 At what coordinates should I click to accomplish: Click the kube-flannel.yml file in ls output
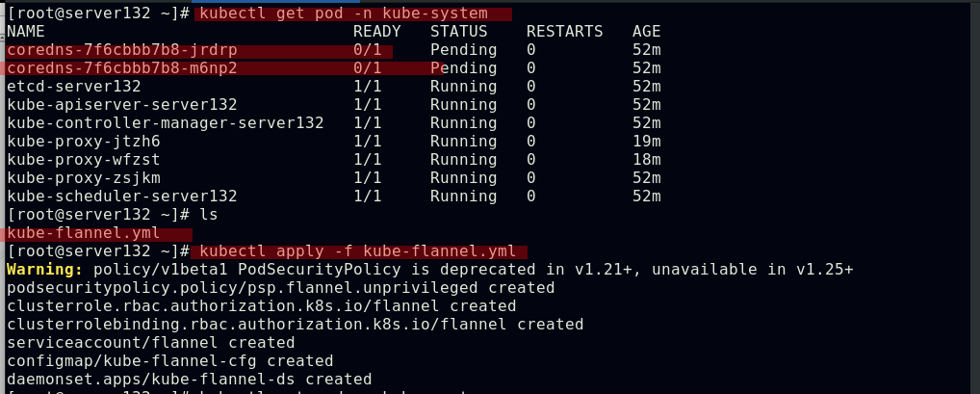pos(84,234)
